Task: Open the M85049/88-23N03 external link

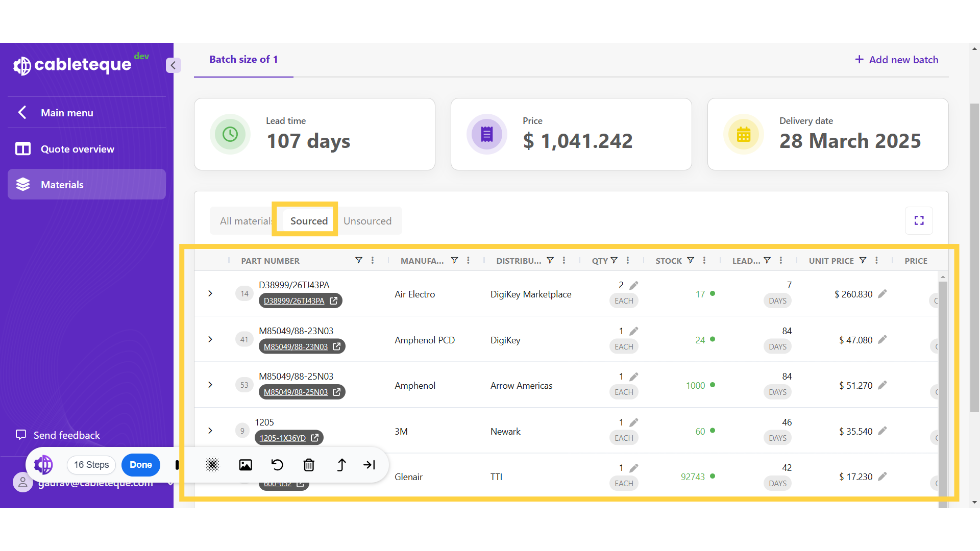Action: (337, 346)
